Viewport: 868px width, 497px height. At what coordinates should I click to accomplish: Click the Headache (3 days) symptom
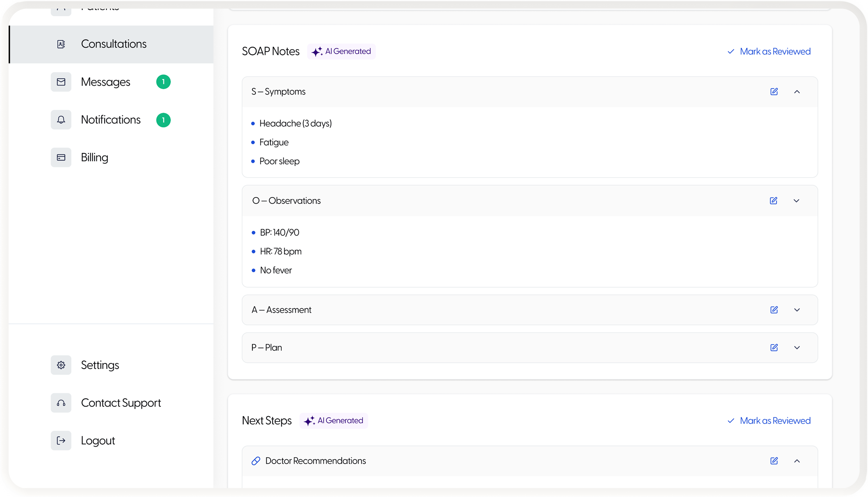[x=296, y=124]
